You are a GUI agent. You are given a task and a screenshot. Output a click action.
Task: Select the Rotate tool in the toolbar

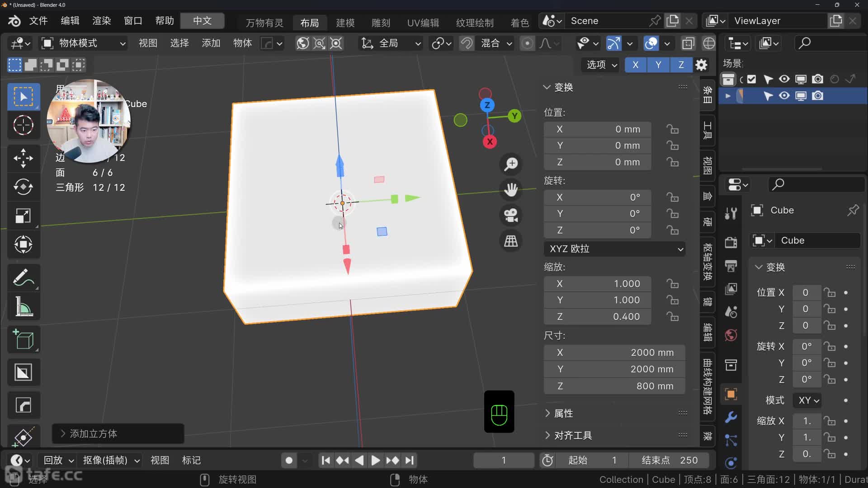pos(23,187)
